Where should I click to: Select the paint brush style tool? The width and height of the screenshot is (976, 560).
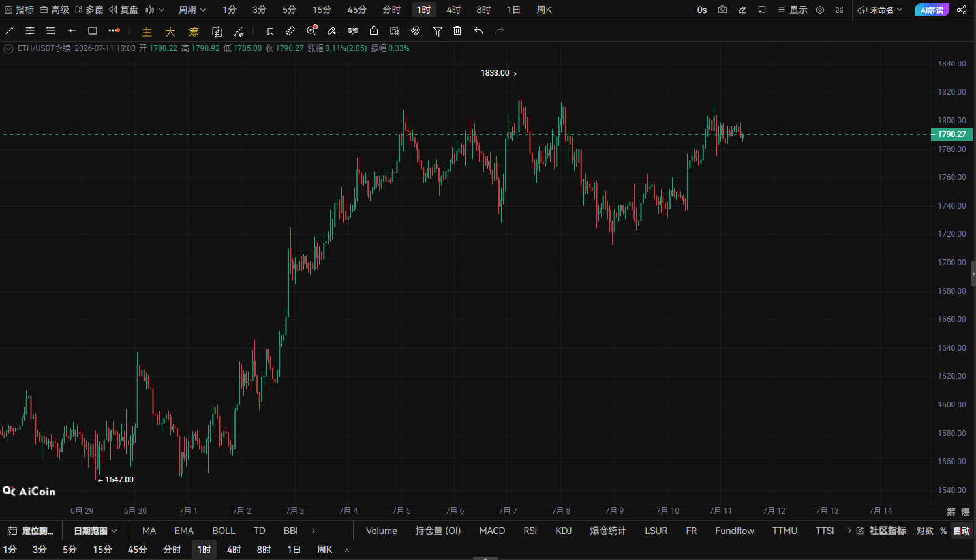[x=332, y=31]
